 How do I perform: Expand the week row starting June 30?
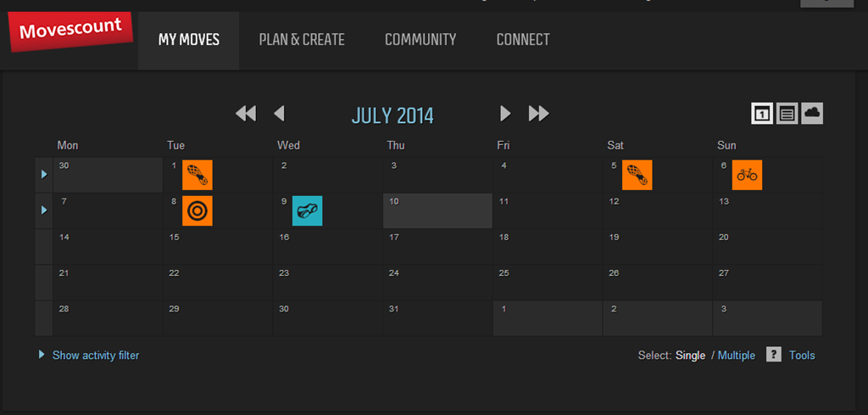[x=44, y=175]
